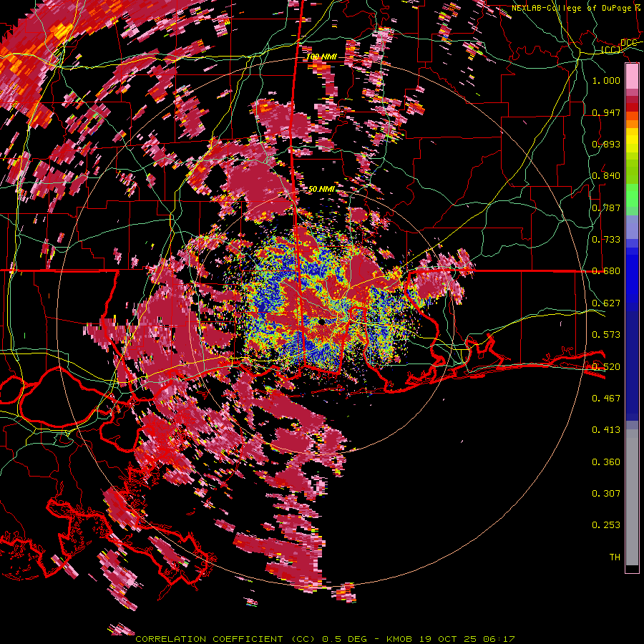Click the 0.413 color scale label
The width and height of the screenshot is (644, 644).
(x=606, y=430)
